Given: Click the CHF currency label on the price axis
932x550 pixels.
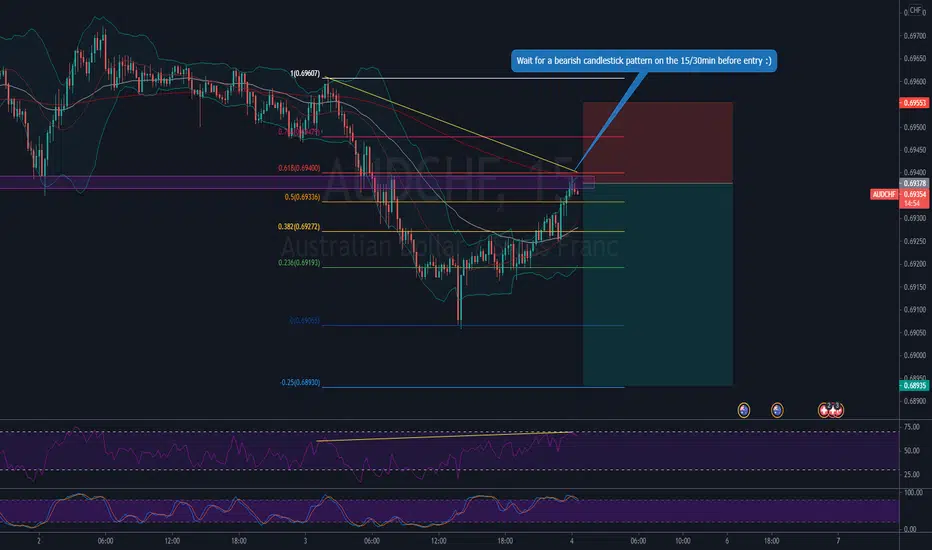Looking at the screenshot, I should pos(915,10).
